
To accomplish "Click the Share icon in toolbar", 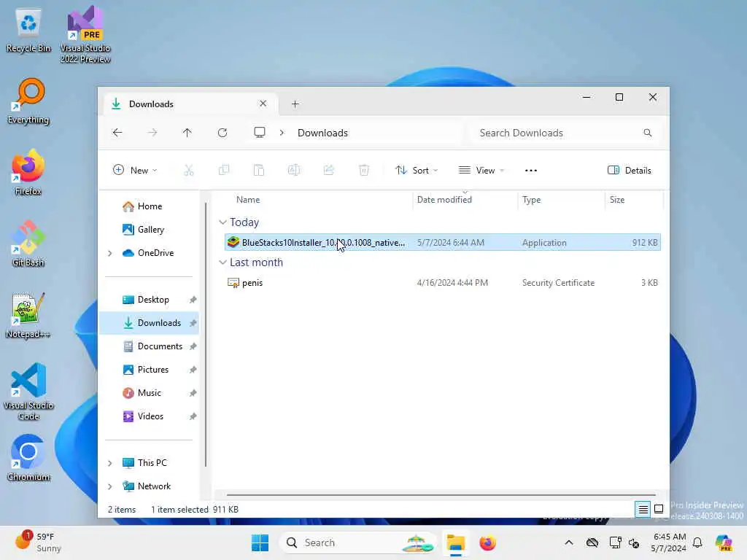I will click(329, 170).
